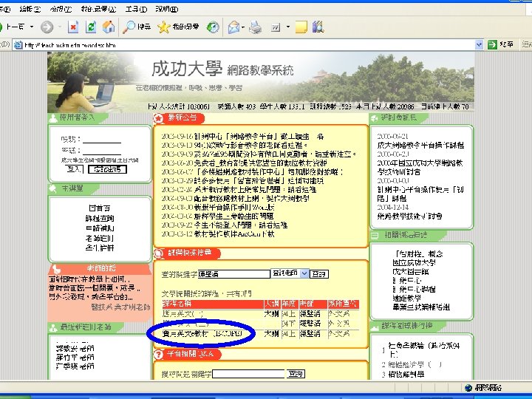
Task: Click the 網際網路 zone icon in status bar
Action: 468,387
